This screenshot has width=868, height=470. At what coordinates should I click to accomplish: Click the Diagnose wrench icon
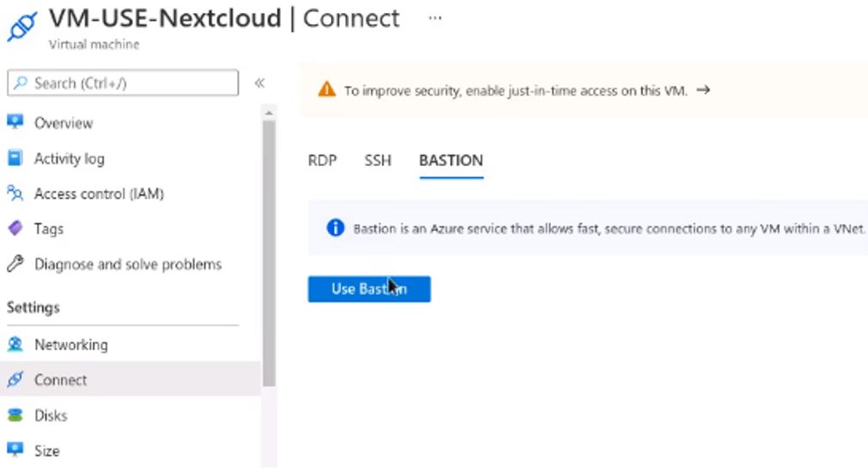pos(15,264)
